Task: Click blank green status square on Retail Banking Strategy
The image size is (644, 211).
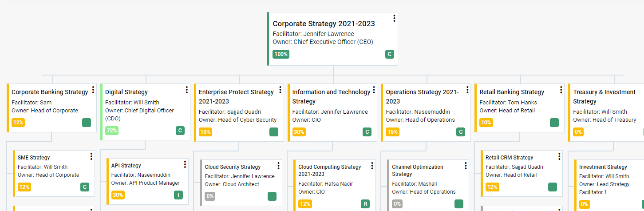Action: click(554, 123)
